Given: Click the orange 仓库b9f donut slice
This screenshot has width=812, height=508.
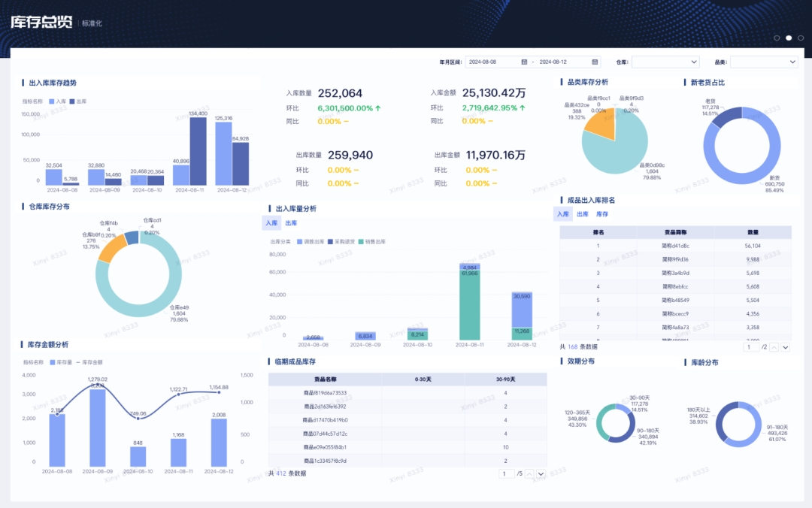Looking at the screenshot, I should 112,249.
